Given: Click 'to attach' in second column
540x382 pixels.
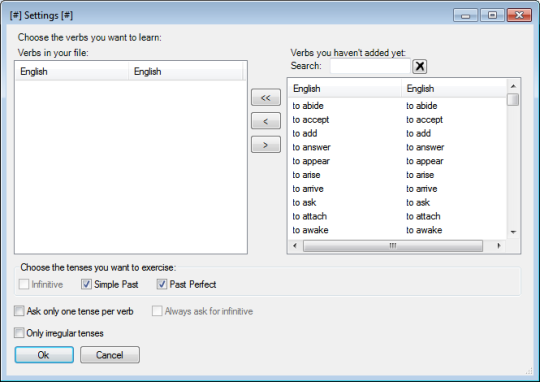Looking at the screenshot, I should tap(423, 216).
